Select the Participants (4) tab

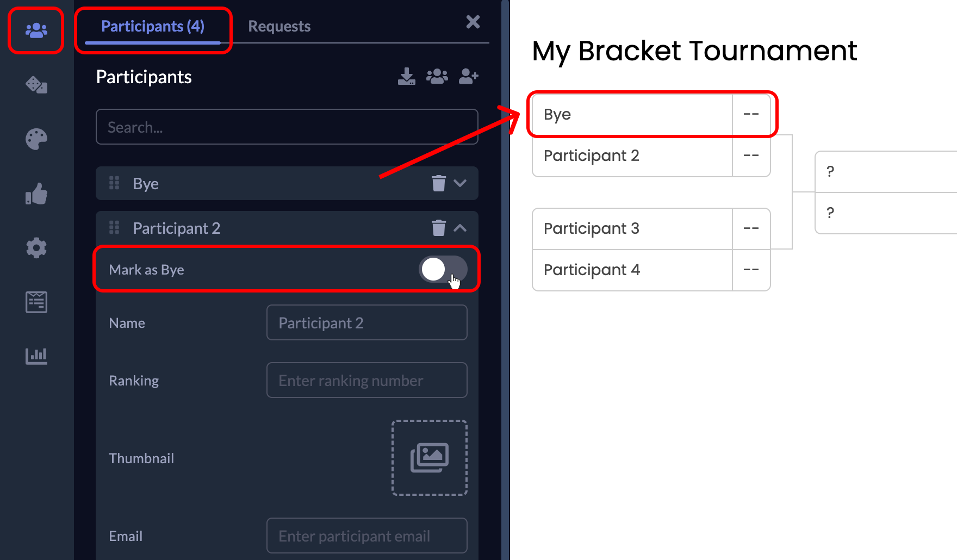coord(153,26)
